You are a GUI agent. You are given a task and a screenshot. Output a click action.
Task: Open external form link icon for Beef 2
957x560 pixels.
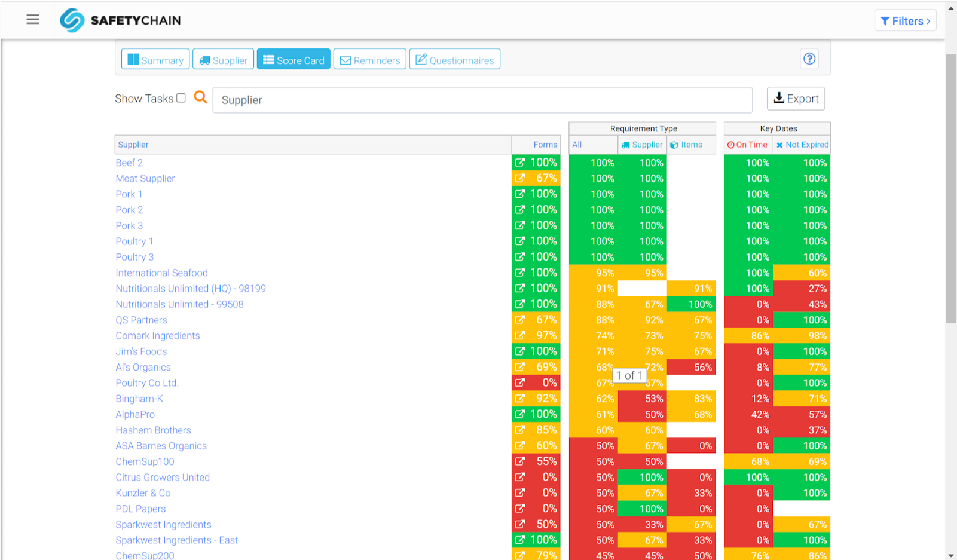tap(520, 163)
